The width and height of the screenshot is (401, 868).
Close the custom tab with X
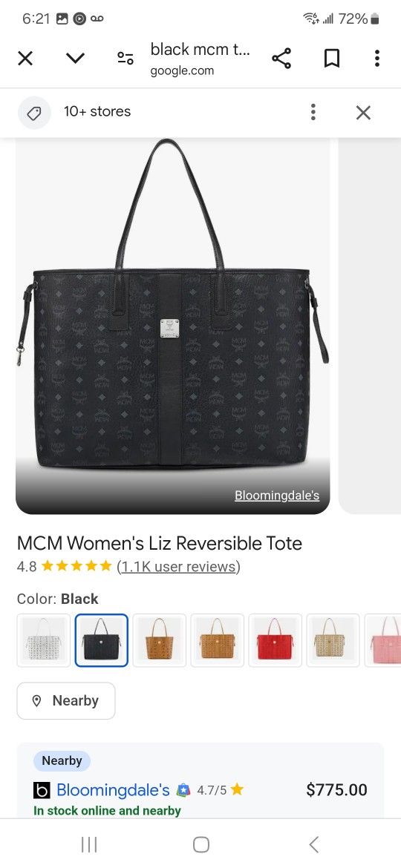[x=25, y=58]
